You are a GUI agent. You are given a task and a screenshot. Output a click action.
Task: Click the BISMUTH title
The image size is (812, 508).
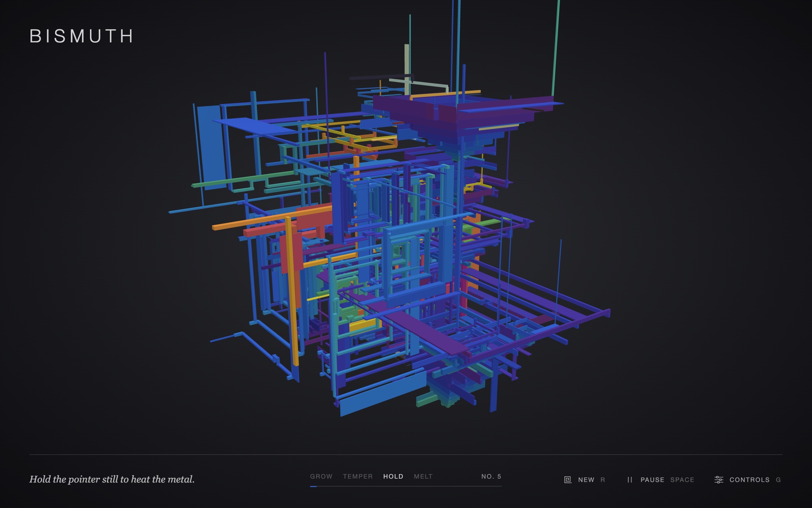tap(81, 36)
